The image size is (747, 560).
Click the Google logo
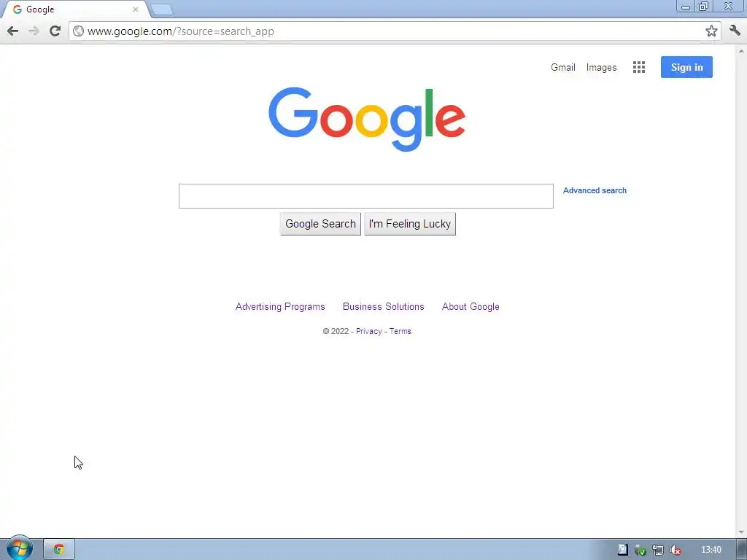click(367, 119)
